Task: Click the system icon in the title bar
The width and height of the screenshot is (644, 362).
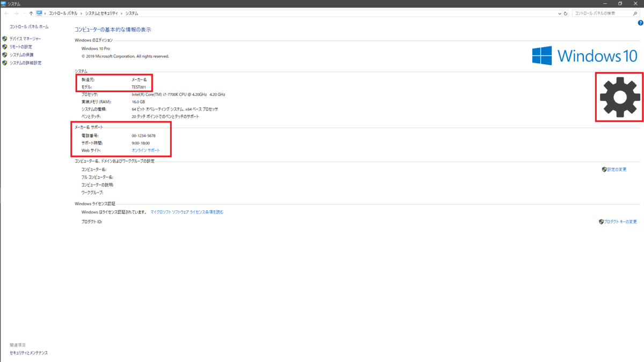Action: click(x=4, y=4)
